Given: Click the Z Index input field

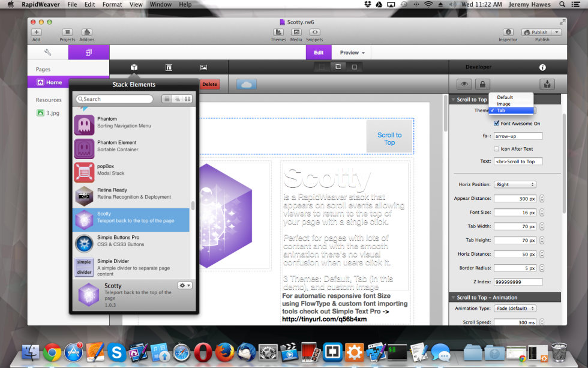Looking at the screenshot, I should tap(518, 282).
